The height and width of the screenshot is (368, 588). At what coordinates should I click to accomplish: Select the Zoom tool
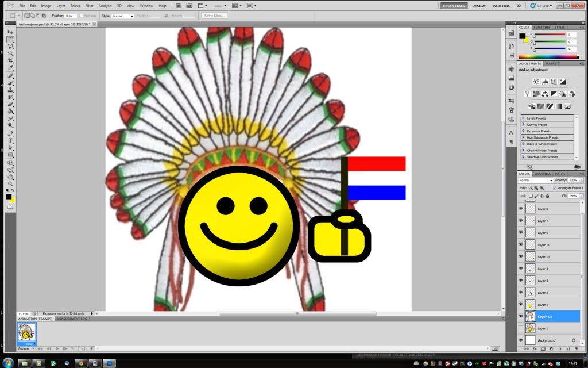[10, 184]
